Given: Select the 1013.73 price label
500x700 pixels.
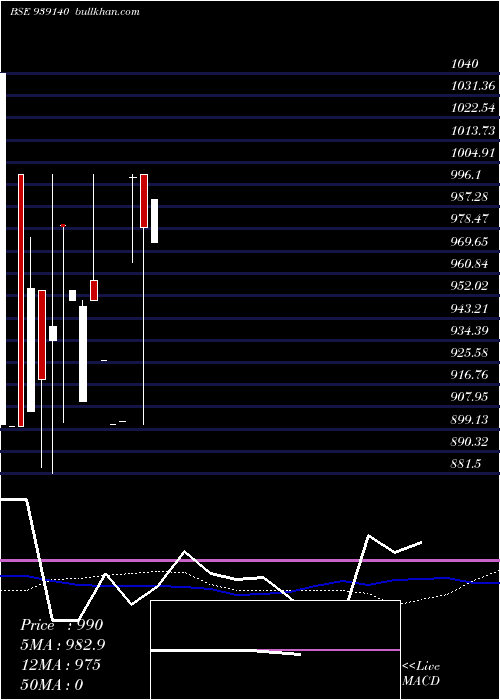Looking at the screenshot, I should (x=473, y=130).
